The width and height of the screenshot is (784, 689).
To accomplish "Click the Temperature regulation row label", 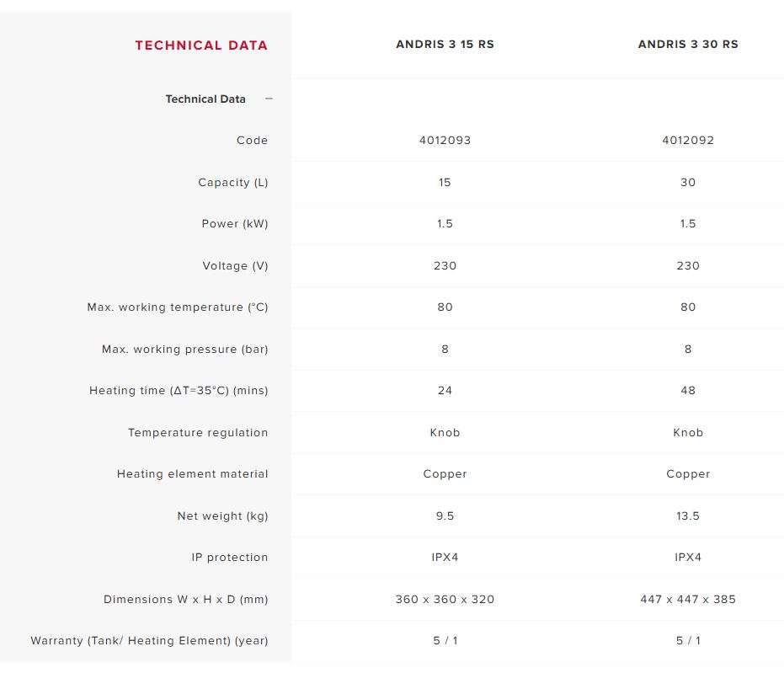I will (x=198, y=432).
